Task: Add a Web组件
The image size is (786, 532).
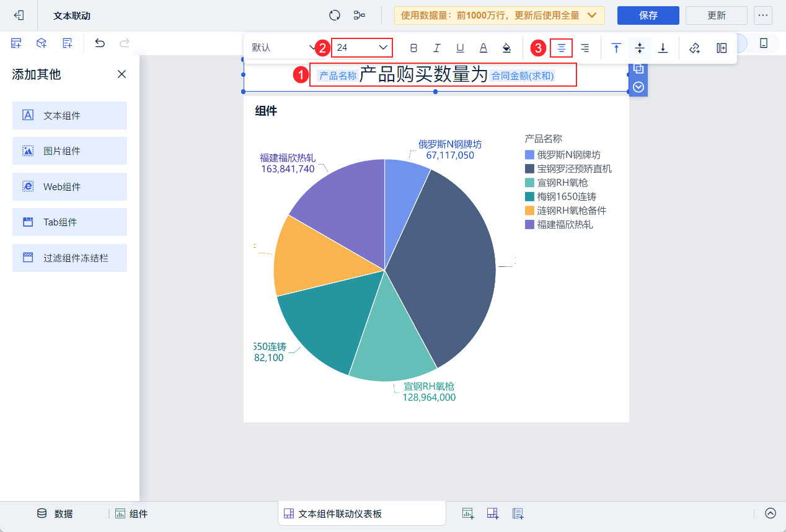Action: pyautogui.click(x=69, y=186)
